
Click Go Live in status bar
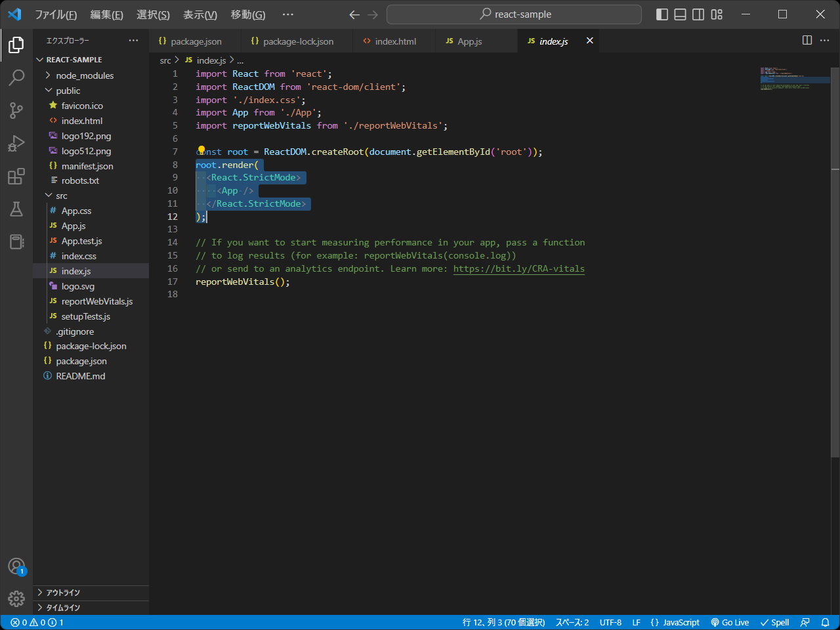tap(730, 622)
